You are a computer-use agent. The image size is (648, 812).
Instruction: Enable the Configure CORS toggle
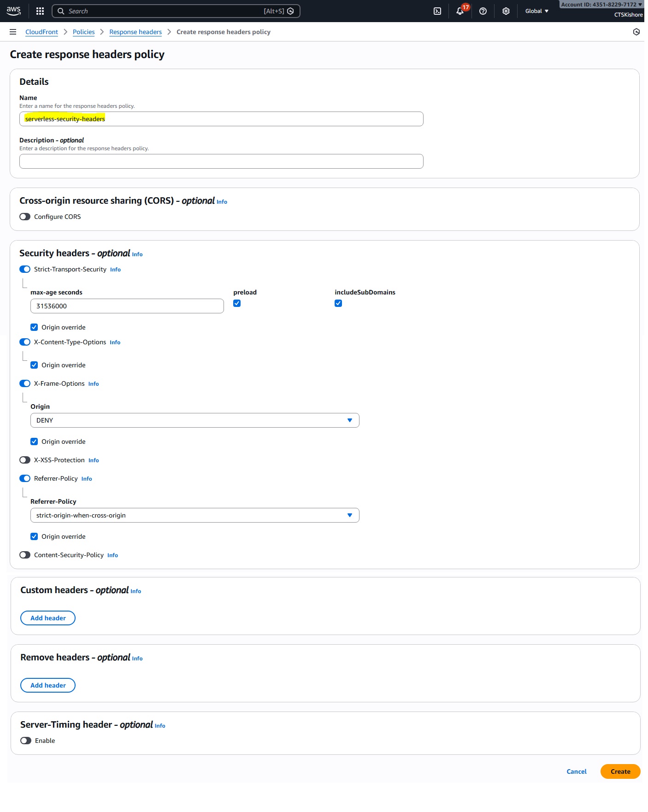click(25, 217)
